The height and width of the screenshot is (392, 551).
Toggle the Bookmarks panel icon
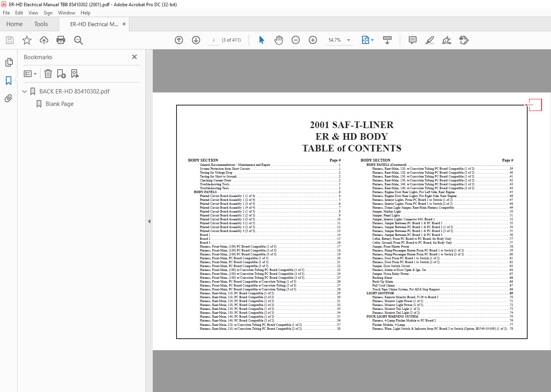[9, 81]
